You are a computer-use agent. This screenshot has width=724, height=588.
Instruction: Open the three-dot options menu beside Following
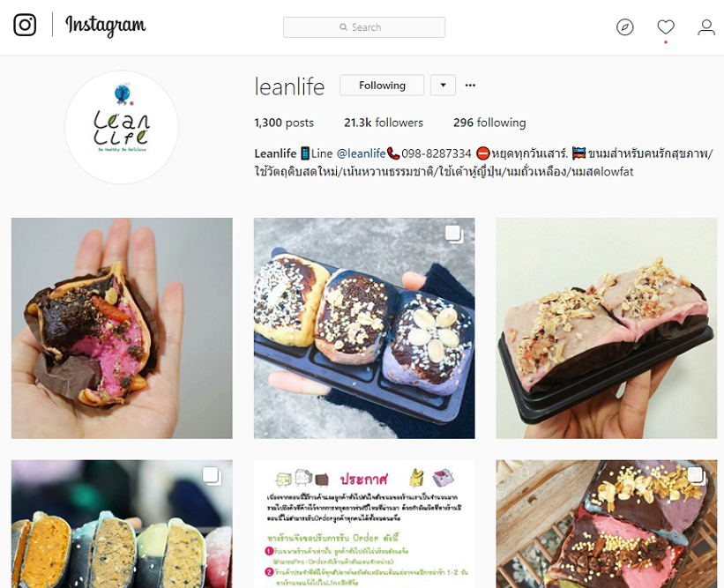pyautogui.click(x=470, y=86)
